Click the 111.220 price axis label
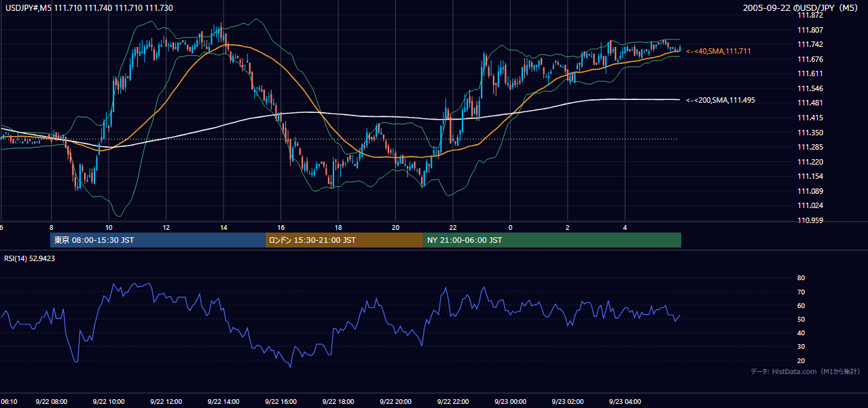This screenshot has height=408, width=868. click(x=810, y=162)
